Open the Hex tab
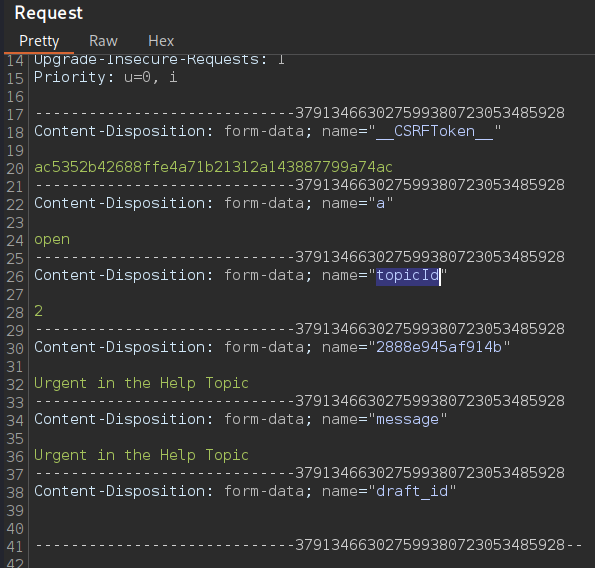 pos(161,41)
